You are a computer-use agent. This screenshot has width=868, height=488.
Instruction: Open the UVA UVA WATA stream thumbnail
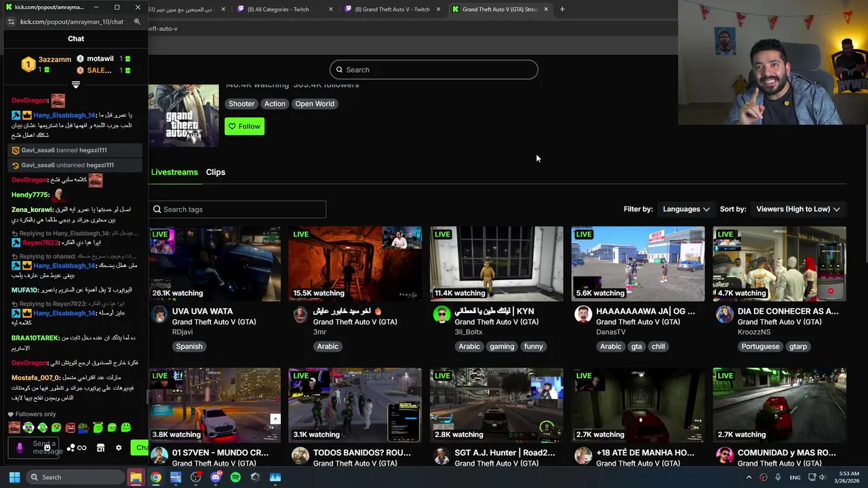[x=214, y=264]
